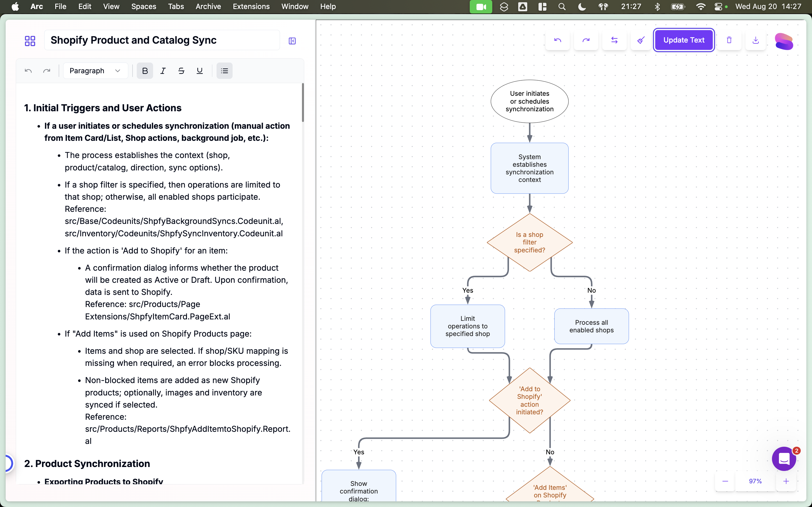Collapse the text panel sidebar

pos(292,41)
